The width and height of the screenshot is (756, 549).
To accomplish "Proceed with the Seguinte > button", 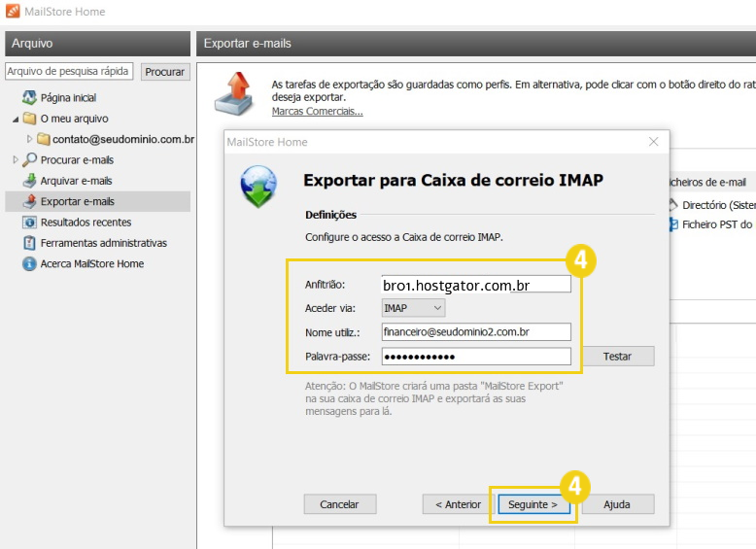I will [533, 504].
